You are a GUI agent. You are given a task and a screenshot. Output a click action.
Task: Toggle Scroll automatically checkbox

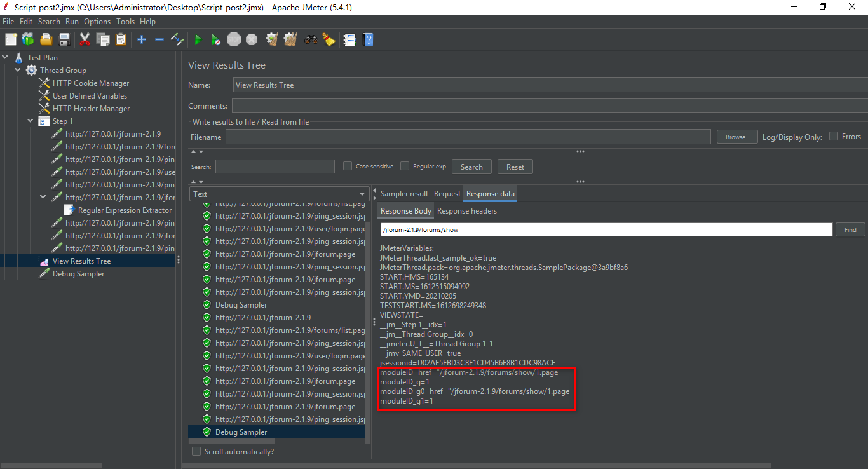[196, 451]
